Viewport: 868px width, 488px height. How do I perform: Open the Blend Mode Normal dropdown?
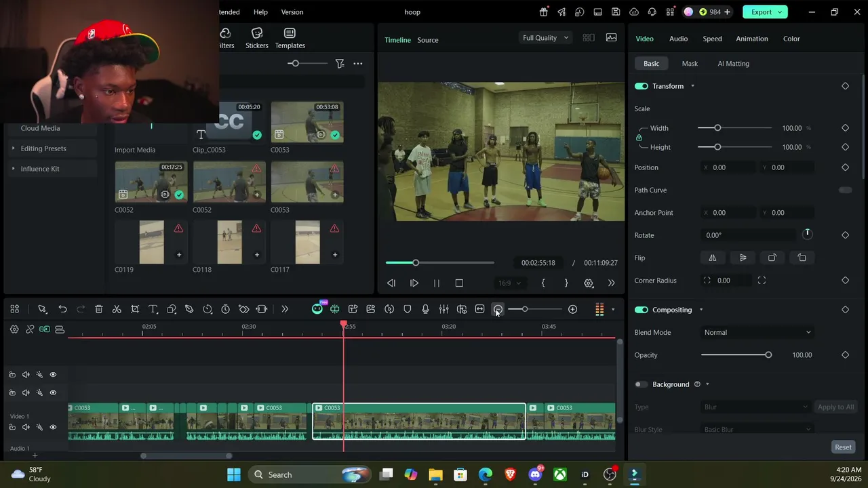(757, 332)
